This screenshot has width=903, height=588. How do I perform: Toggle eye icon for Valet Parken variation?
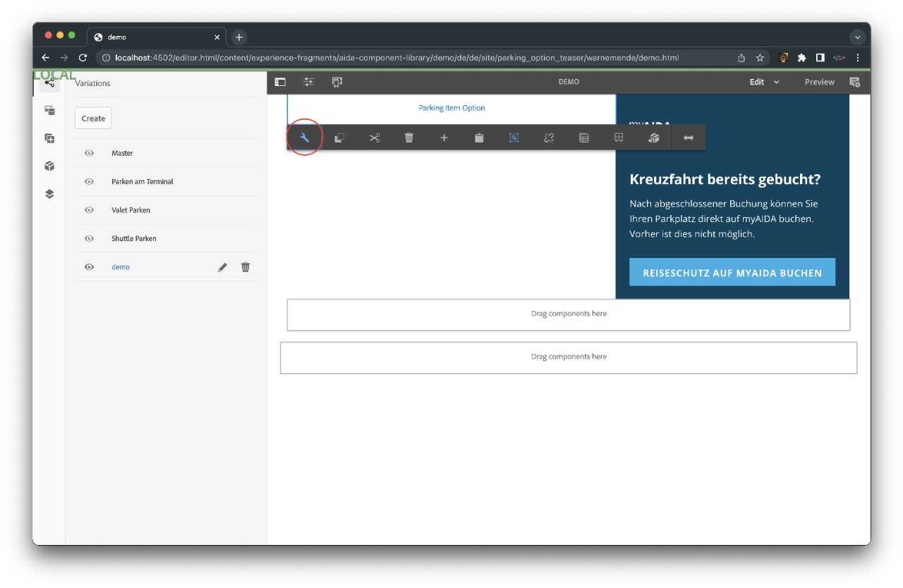tap(90, 210)
